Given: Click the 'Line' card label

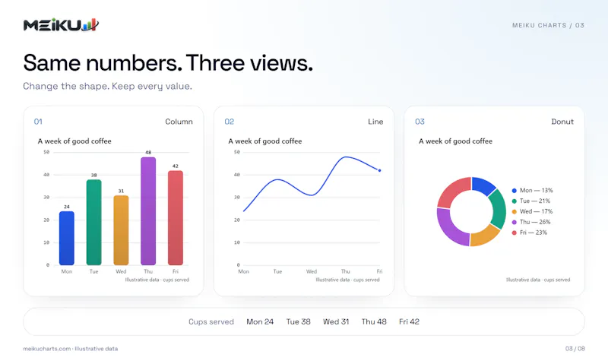Looking at the screenshot, I should (x=375, y=122).
